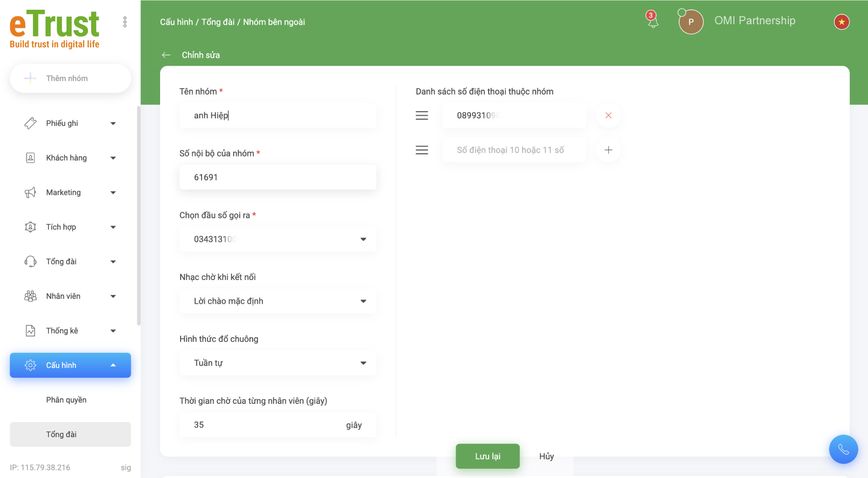Click the drag handle beside the first phone number

click(422, 116)
